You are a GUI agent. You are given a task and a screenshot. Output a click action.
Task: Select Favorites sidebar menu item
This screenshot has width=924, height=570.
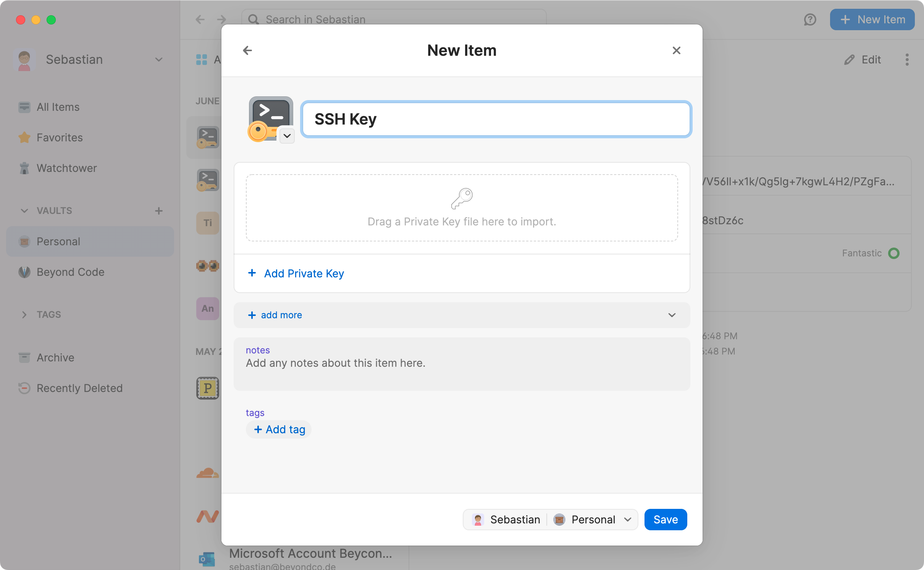coord(60,138)
